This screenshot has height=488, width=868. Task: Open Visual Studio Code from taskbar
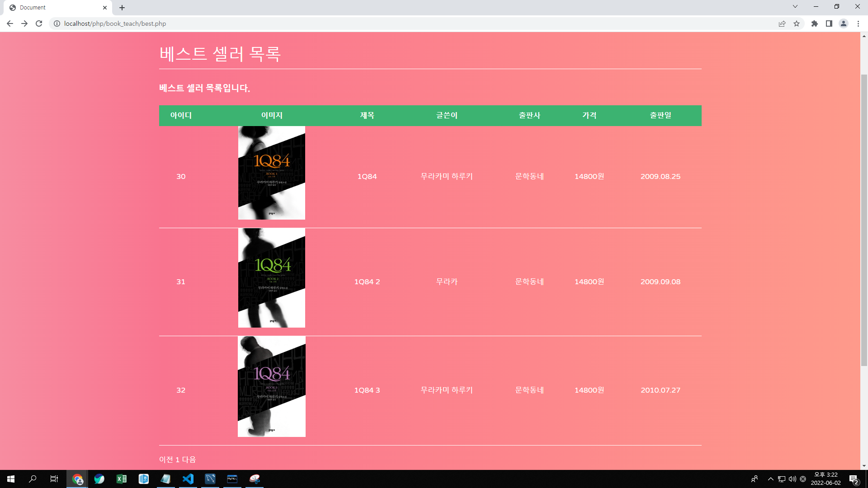[188, 479]
